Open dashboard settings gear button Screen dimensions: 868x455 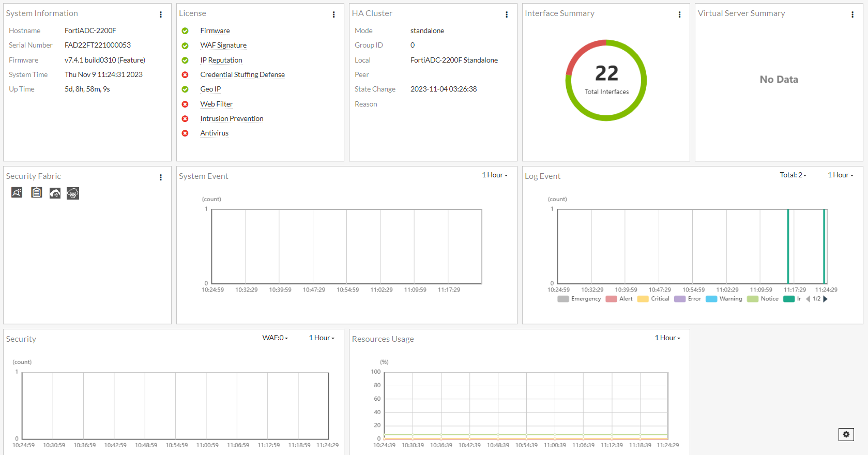point(846,434)
